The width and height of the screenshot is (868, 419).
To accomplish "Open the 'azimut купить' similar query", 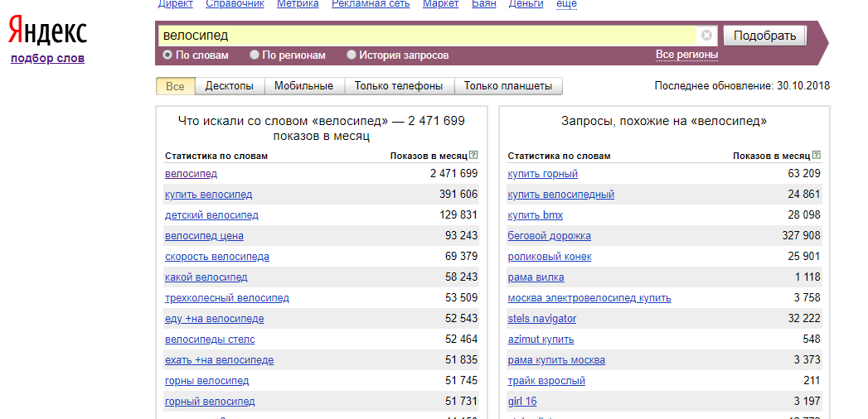I will pos(541,339).
